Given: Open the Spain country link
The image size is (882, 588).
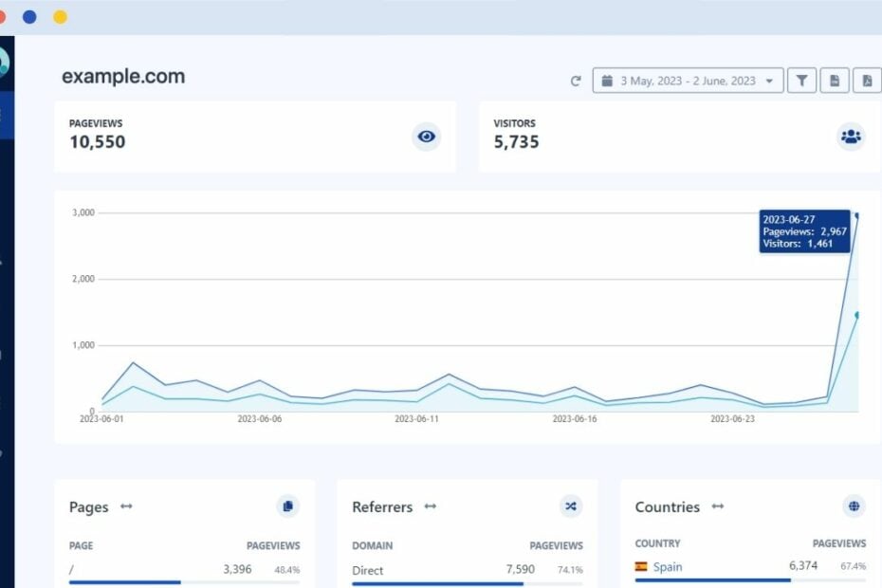Looking at the screenshot, I should [667, 566].
